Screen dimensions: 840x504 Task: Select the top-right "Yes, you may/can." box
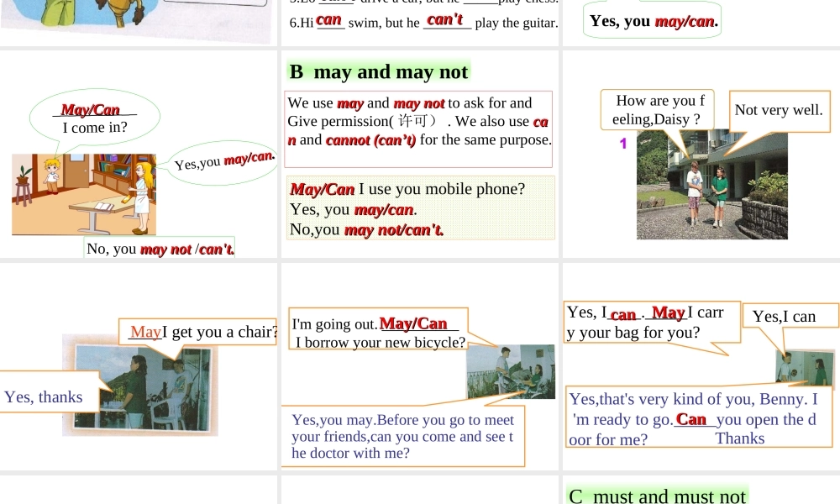tap(653, 21)
